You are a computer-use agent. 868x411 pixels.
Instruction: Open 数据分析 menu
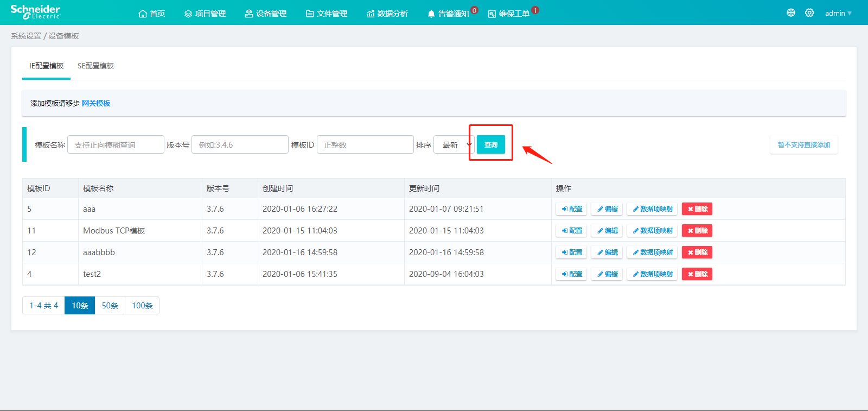coord(387,14)
